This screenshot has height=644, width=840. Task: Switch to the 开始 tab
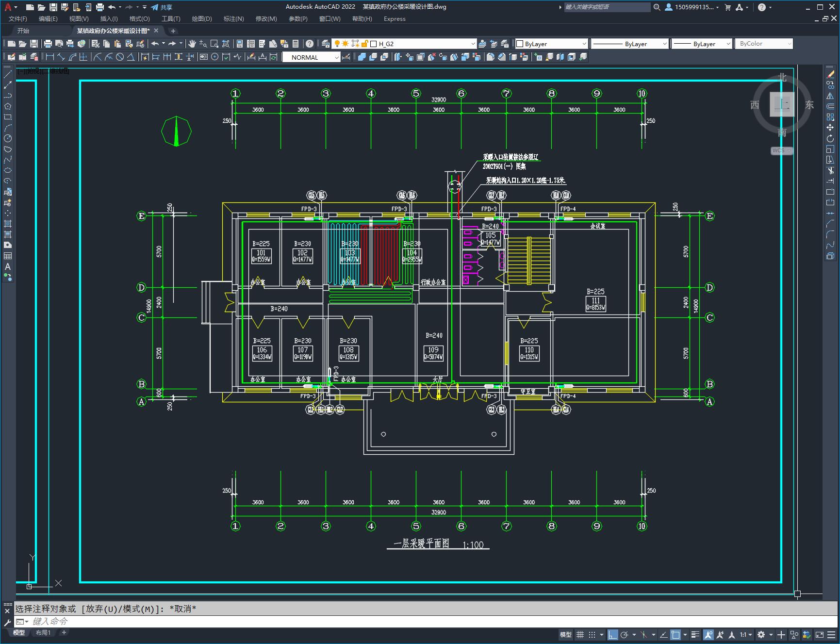point(23,31)
